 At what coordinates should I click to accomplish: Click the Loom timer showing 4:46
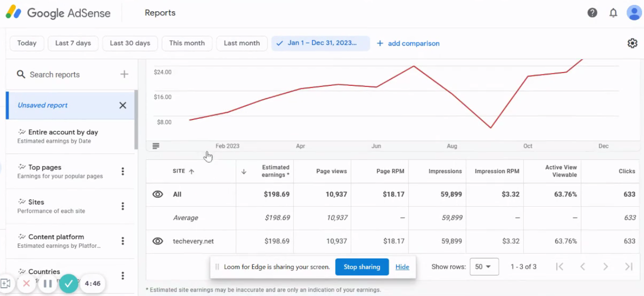93,284
